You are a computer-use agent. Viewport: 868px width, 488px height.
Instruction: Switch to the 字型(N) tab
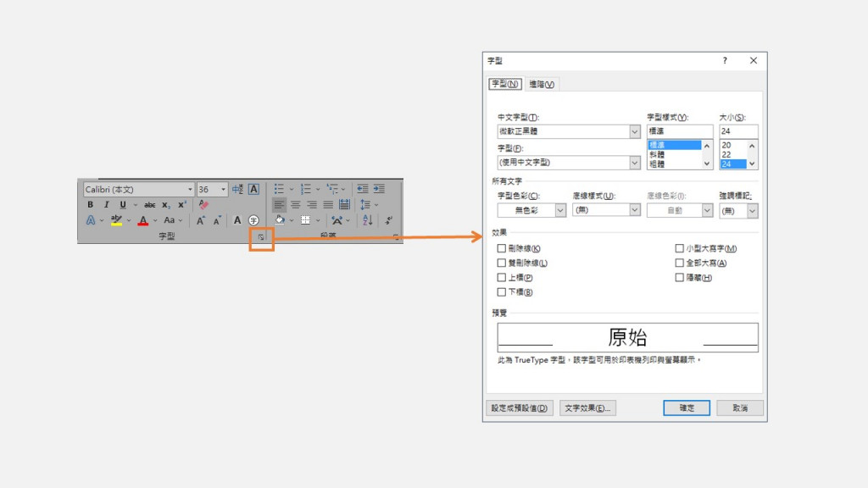(505, 84)
